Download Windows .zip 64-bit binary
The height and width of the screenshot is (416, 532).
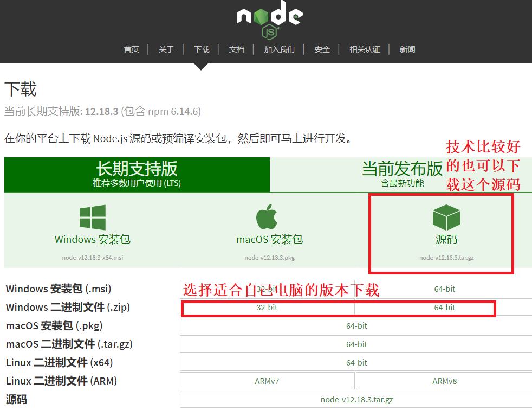[x=444, y=308]
